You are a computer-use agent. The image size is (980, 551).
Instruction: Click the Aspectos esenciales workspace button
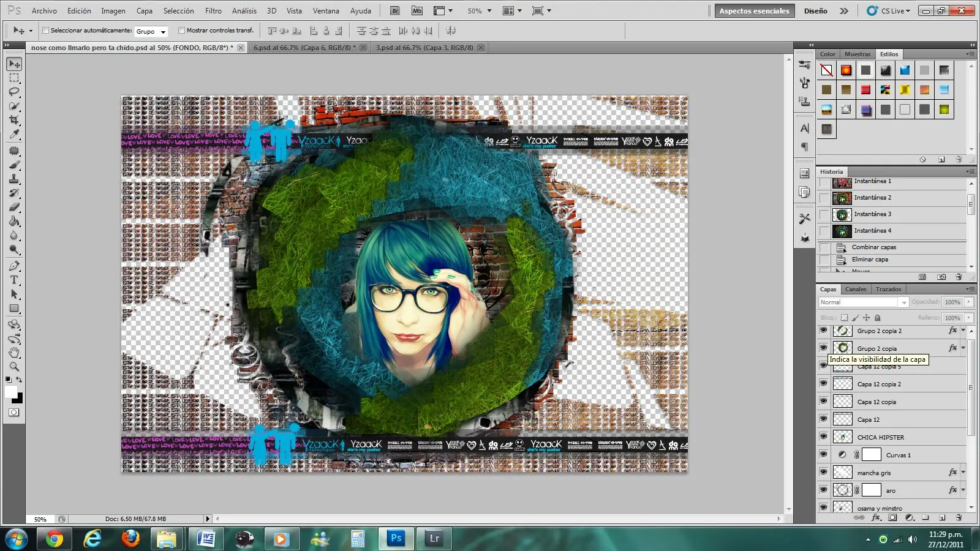tap(754, 11)
